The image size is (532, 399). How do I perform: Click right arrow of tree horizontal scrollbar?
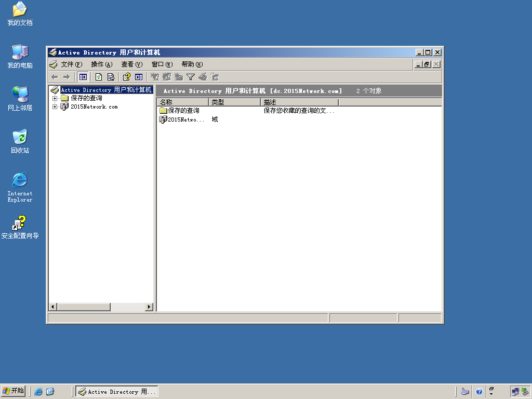click(149, 307)
